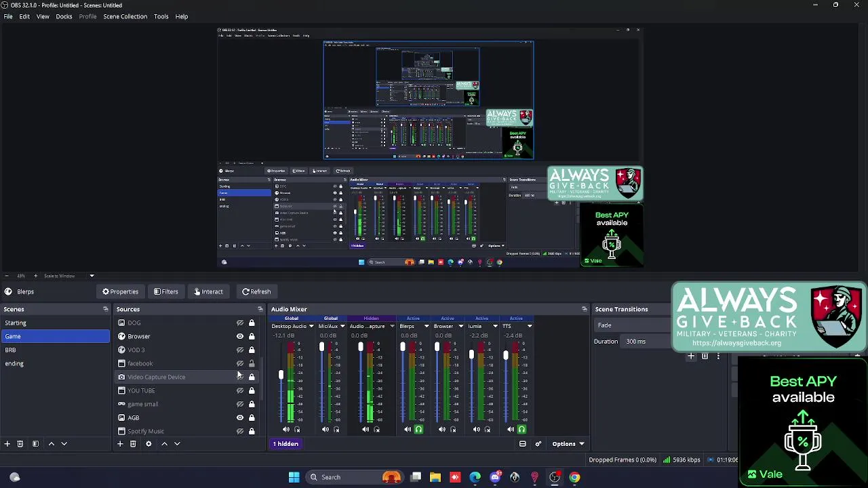Click Desktop Audio volume slider handle
The height and width of the screenshot is (488, 868).
[281, 374]
